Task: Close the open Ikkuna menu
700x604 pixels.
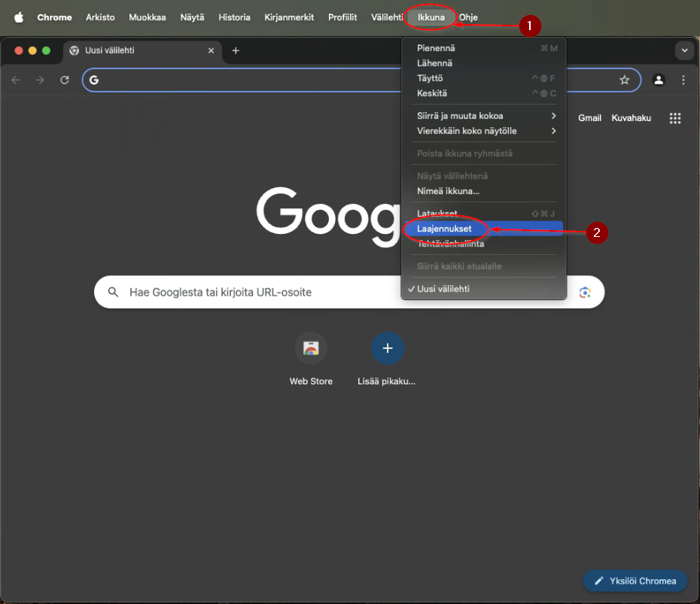Action: pos(431,17)
